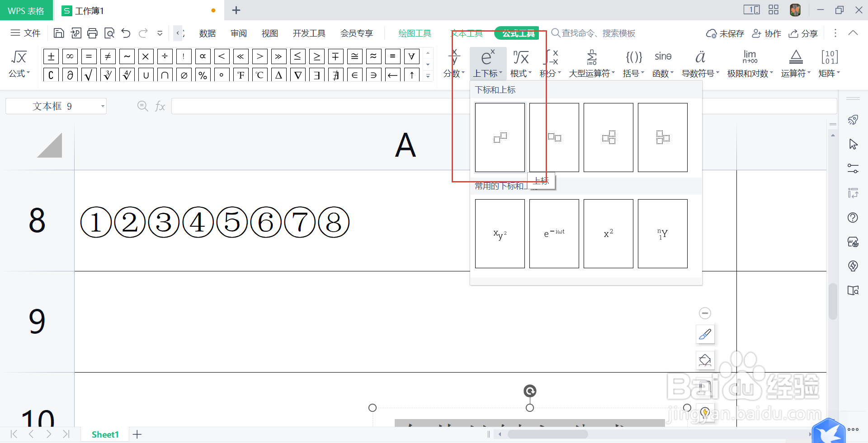This screenshot has width=868, height=443.
Task: Insert the degrees Celsius symbol
Action: coord(260,75)
